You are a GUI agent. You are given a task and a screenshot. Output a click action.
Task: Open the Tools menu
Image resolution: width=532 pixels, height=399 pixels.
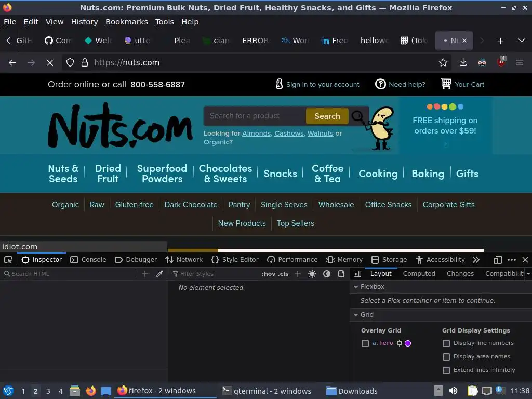point(165,22)
